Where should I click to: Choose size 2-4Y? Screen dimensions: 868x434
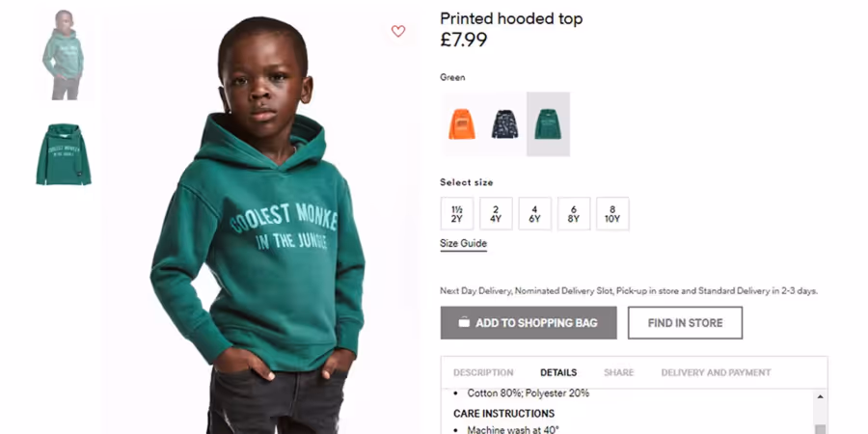(x=496, y=214)
